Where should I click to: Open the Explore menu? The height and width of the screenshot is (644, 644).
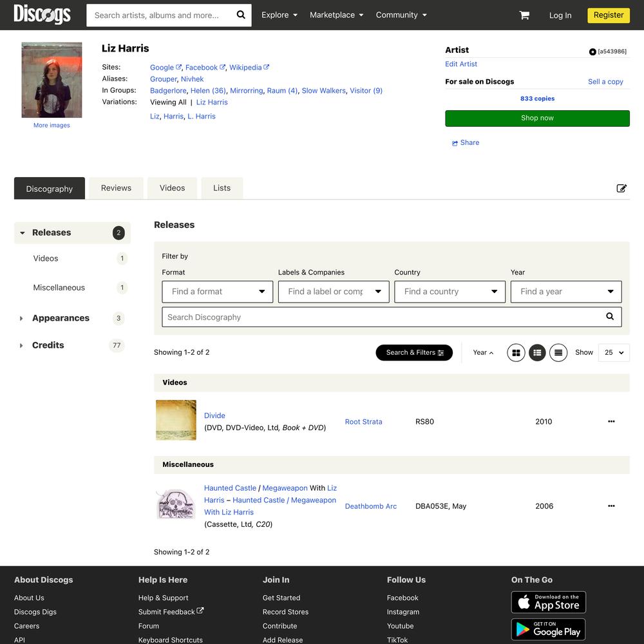coord(279,15)
